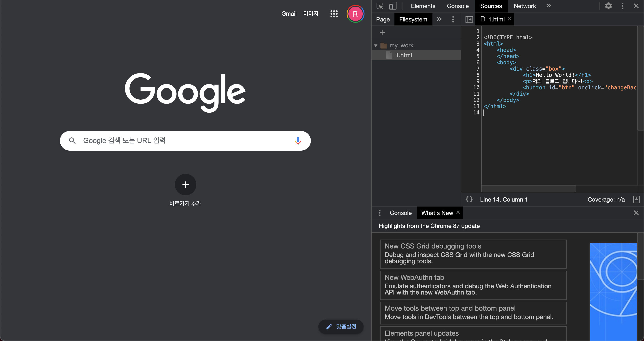Open the Google apps grid
Viewport: 644px width, 341px height.
[334, 14]
